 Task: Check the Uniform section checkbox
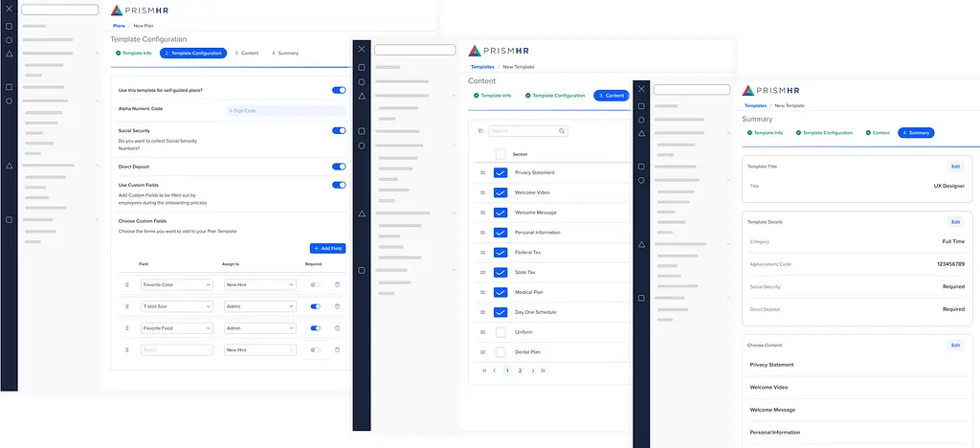coord(501,332)
